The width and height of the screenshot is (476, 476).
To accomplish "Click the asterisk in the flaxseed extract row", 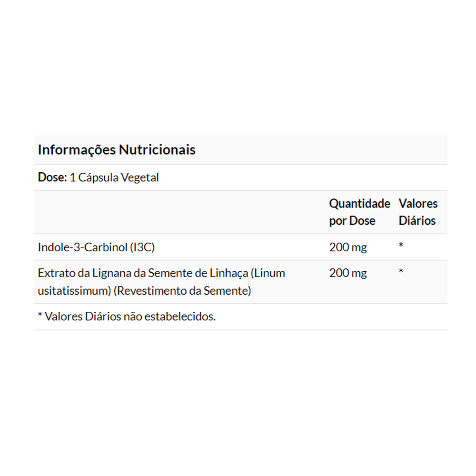I will pyautogui.click(x=401, y=272).
